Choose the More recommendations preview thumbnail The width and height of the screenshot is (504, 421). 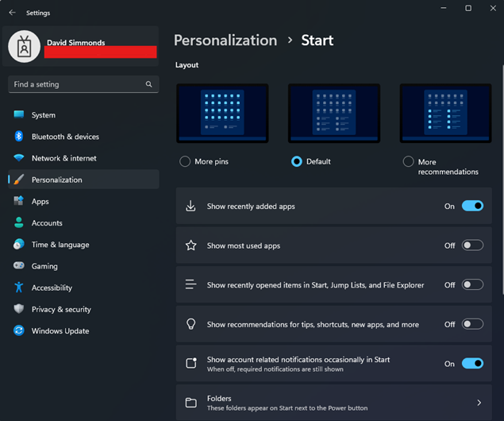pyautogui.click(x=445, y=114)
